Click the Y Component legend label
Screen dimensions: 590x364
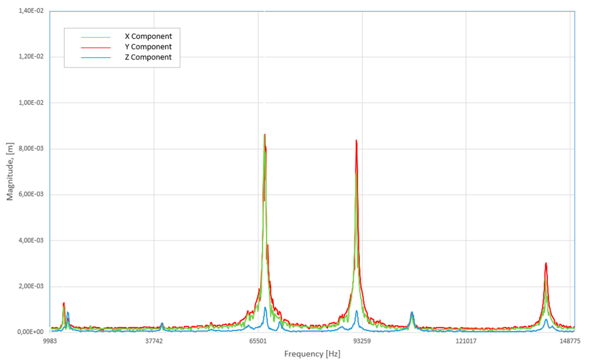(148, 47)
